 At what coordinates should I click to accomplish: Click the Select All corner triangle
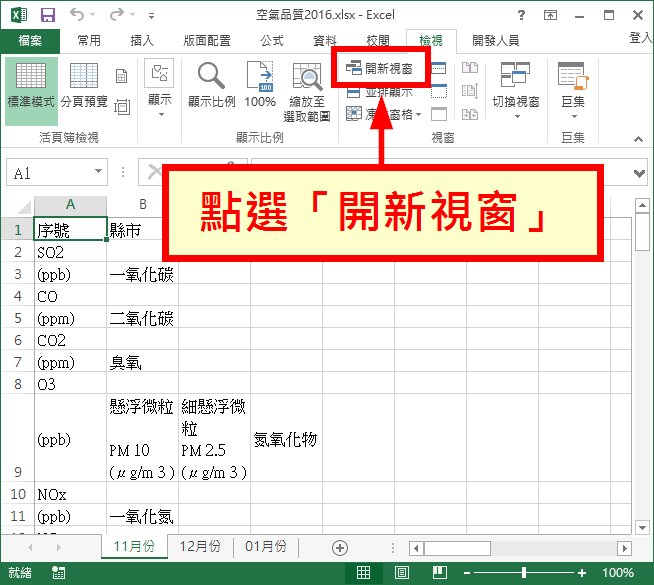click(x=23, y=206)
